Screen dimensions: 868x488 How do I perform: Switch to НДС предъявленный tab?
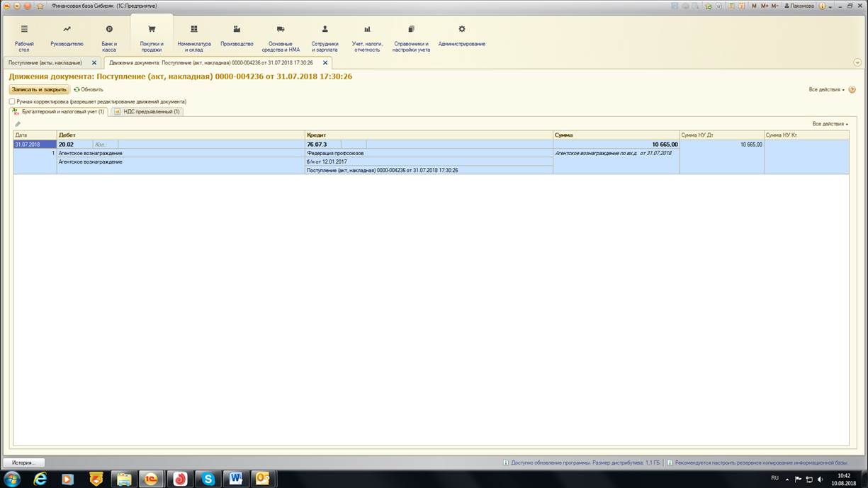(147, 112)
